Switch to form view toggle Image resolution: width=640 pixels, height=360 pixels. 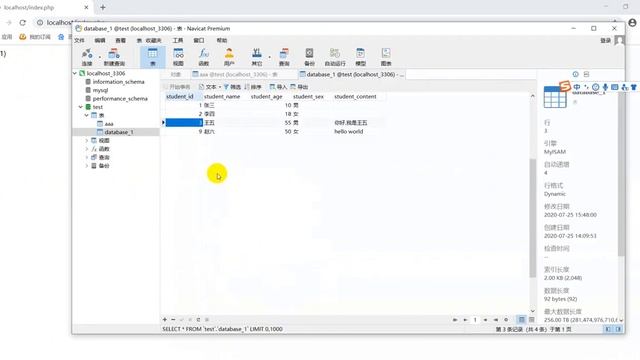[531, 320]
